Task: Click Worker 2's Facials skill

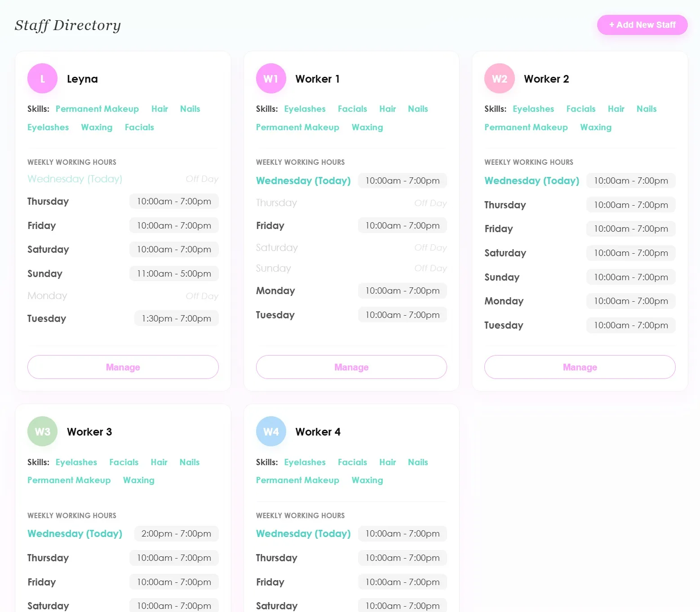Action: click(x=581, y=109)
